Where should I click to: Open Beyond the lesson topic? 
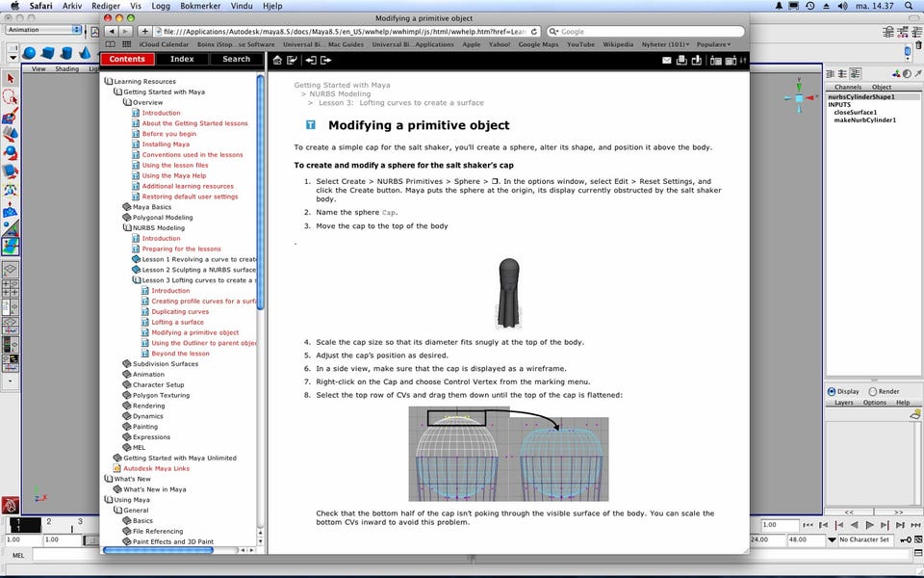tap(180, 354)
